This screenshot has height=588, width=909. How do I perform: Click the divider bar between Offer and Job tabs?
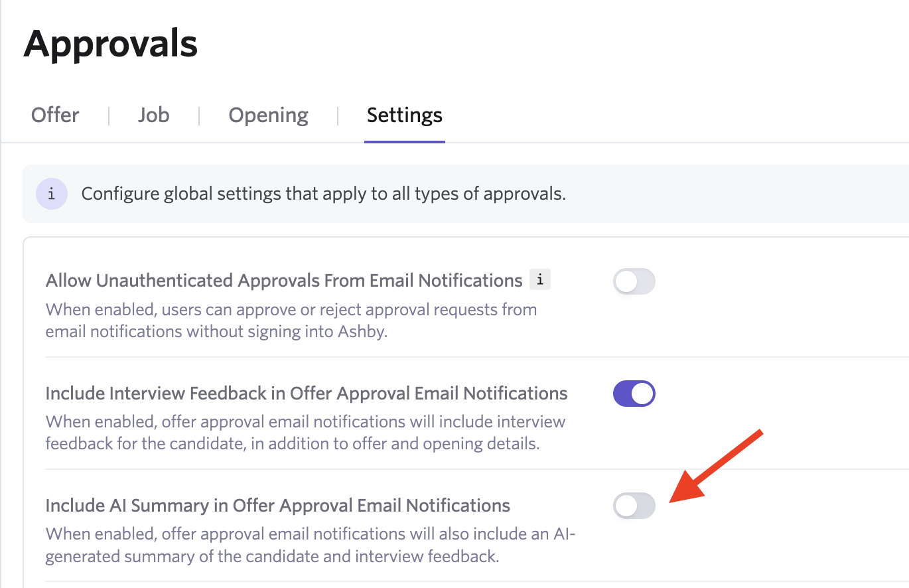[108, 115]
